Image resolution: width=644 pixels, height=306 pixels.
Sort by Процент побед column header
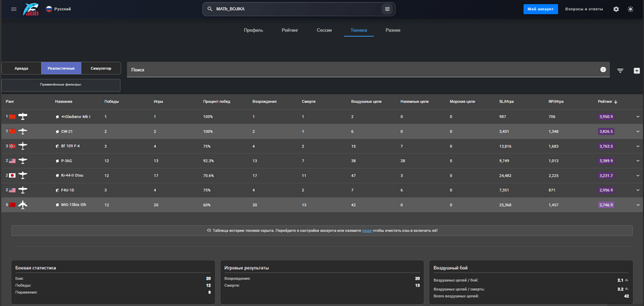coord(216,101)
